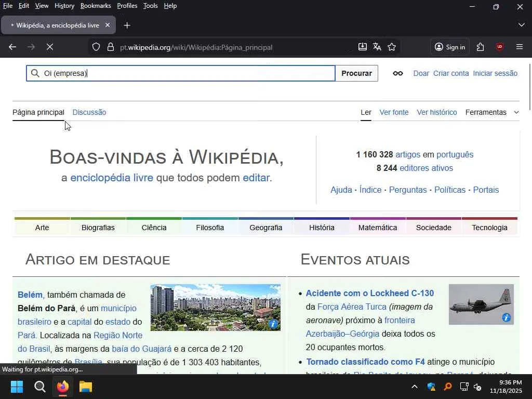Click the install app icon in address bar
The height and width of the screenshot is (399, 532).
click(362, 47)
